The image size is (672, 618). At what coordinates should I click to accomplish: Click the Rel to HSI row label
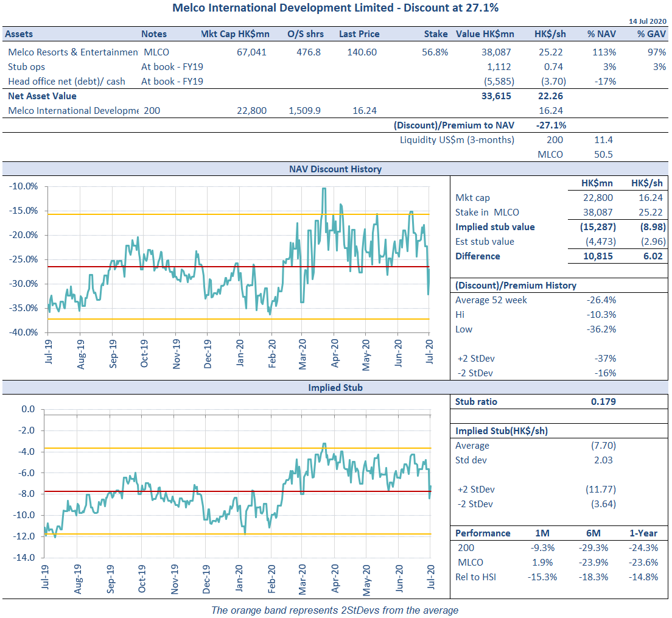476,577
